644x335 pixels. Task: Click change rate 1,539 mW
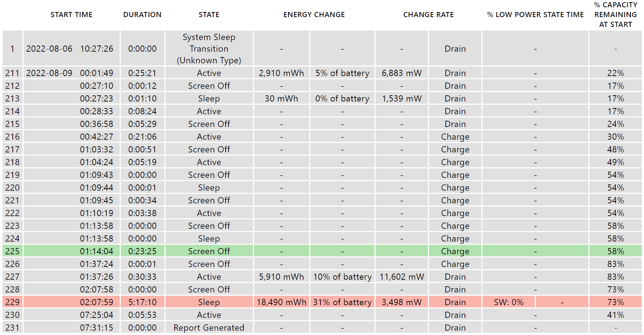[402, 98]
